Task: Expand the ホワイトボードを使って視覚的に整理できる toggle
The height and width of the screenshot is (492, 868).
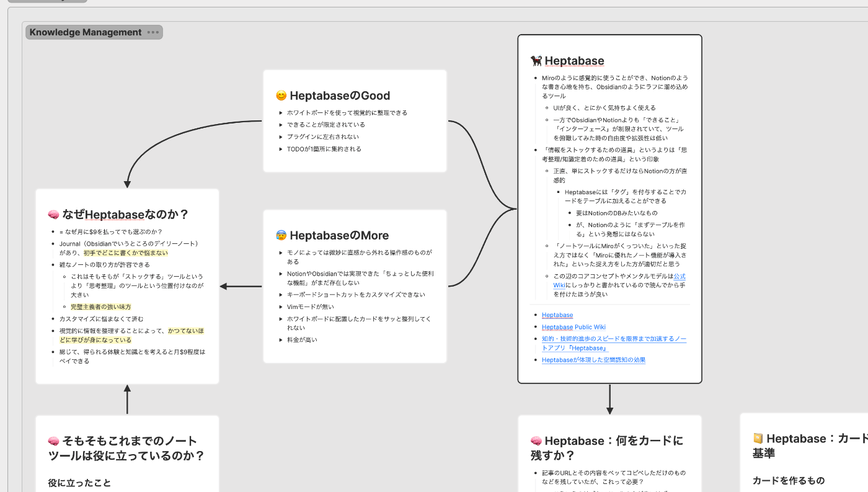Action: pyautogui.click(x=281, y=113)
